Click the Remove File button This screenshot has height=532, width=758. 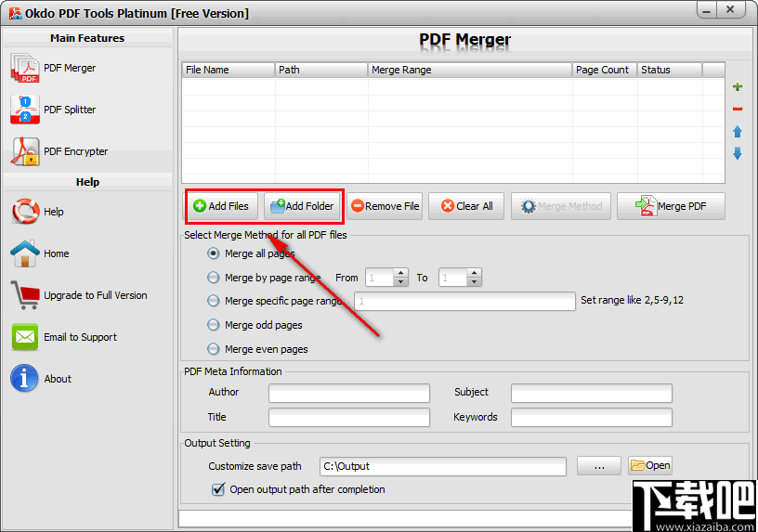tap(385, 206)
